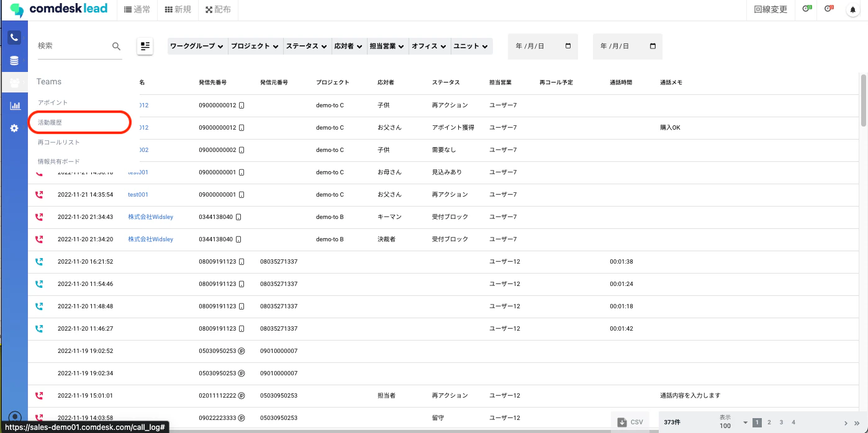This screenshot has width=868, height=433.
Task: Expand the ユニット filter dropdown
Action: pyautogui.click(x=471, y=46)
